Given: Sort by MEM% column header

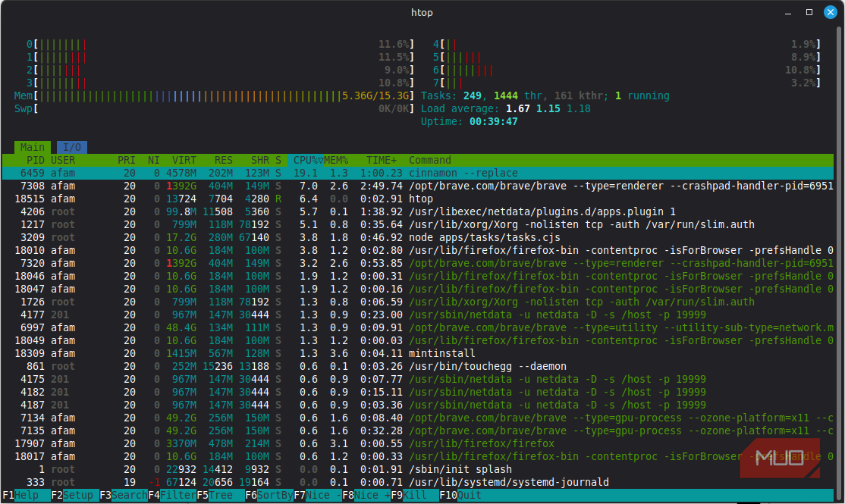Looking at the screenshot, I should 336,160.
